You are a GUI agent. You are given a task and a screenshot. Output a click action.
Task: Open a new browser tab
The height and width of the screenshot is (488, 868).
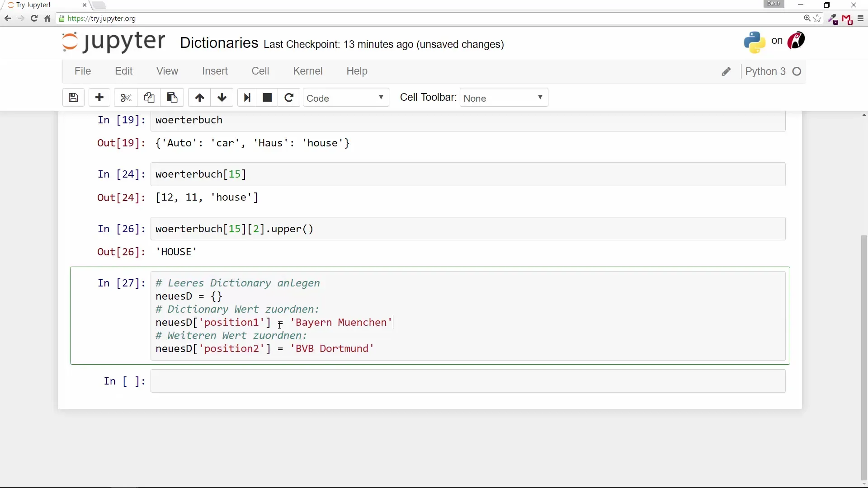point(99,5)
